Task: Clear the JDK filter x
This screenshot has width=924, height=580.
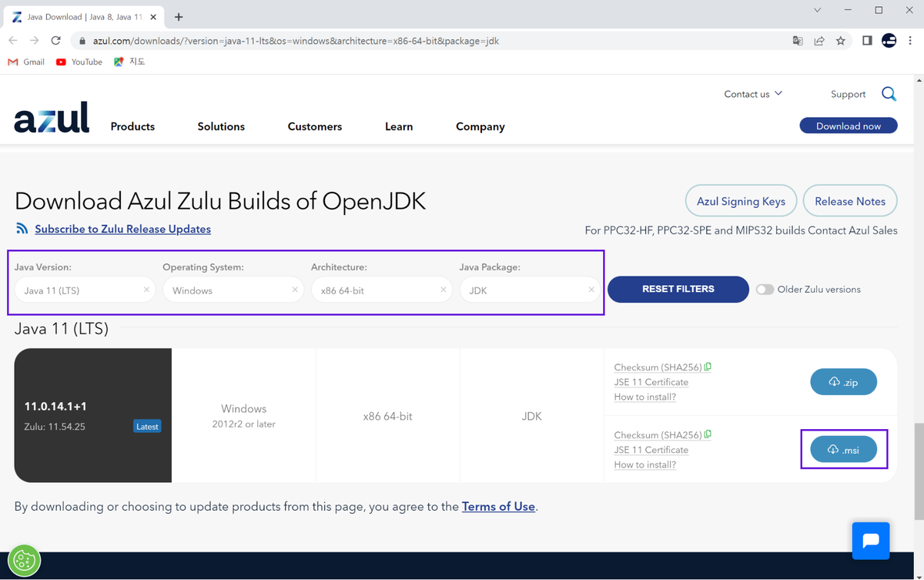Action: click(591, 290)
